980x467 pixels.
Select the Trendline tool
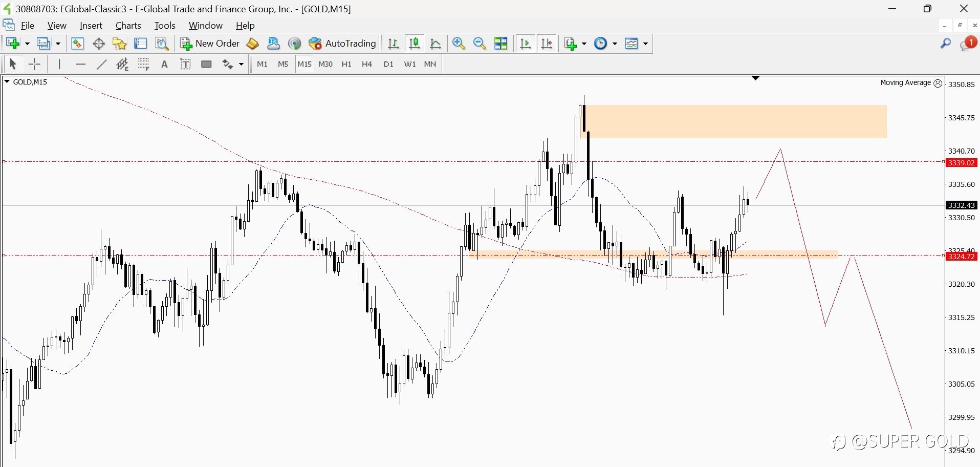[x=102, y=64]
